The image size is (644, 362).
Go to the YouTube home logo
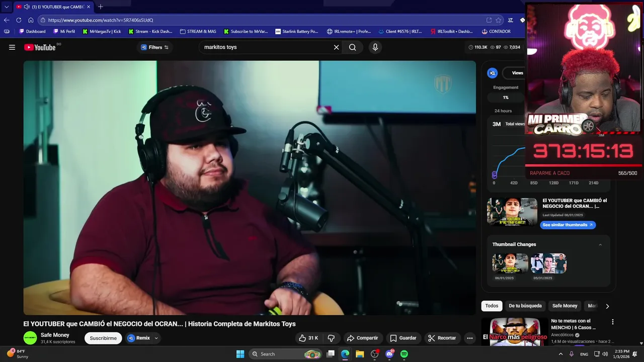coord(40,47)
